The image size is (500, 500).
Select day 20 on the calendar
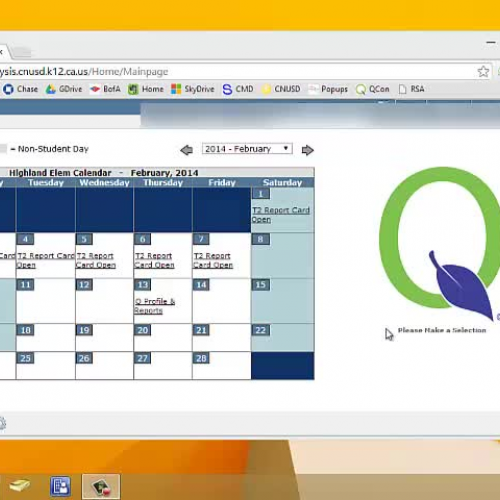(143, 330)
